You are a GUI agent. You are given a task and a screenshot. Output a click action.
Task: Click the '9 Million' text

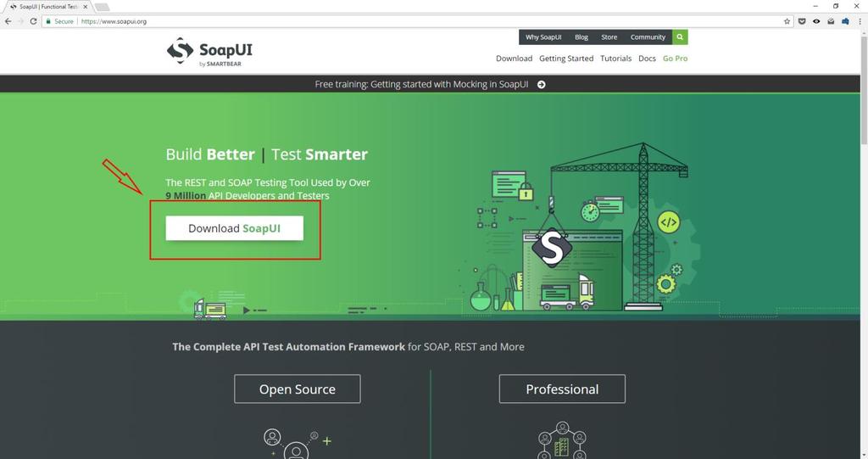tap(186, 196)
